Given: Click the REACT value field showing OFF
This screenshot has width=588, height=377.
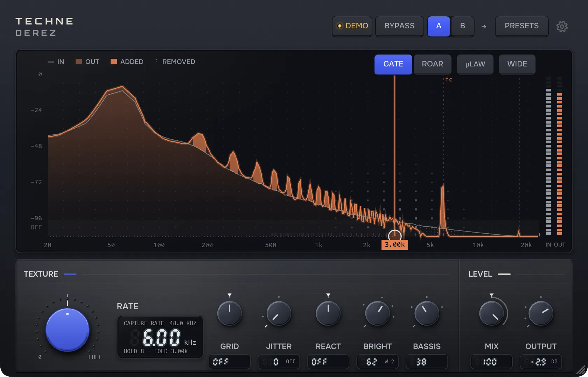Looking at the screenshot, I should tap(328, 362).
